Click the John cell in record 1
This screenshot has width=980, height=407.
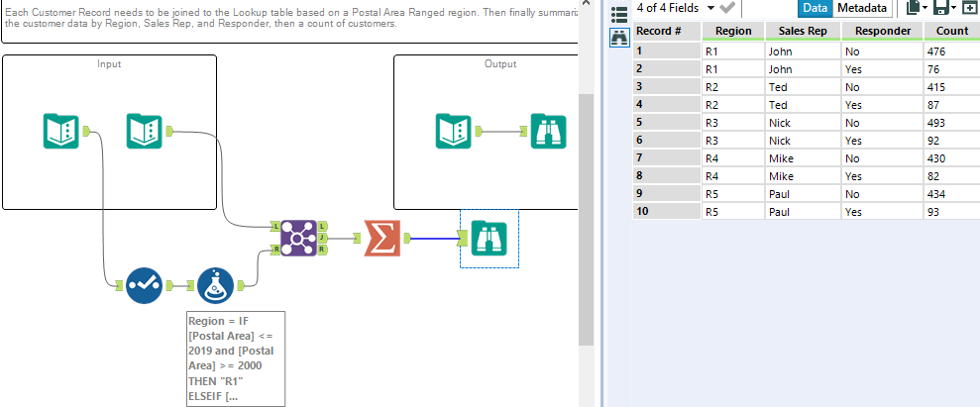[x=803, y=51]
